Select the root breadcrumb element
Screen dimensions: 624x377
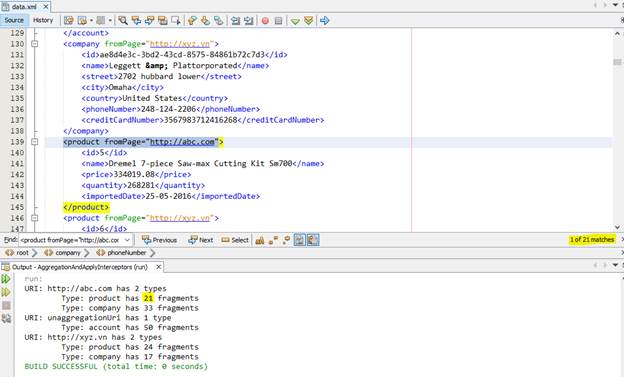tap(18, 253)
